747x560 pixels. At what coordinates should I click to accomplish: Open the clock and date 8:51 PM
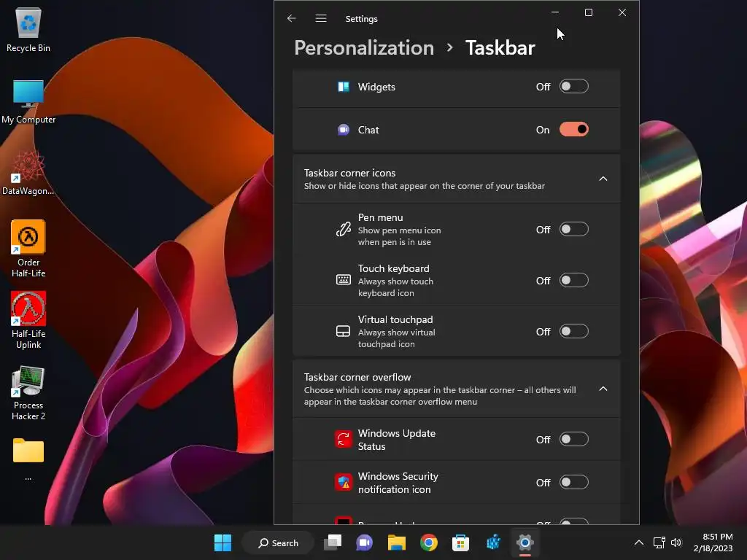713,542
